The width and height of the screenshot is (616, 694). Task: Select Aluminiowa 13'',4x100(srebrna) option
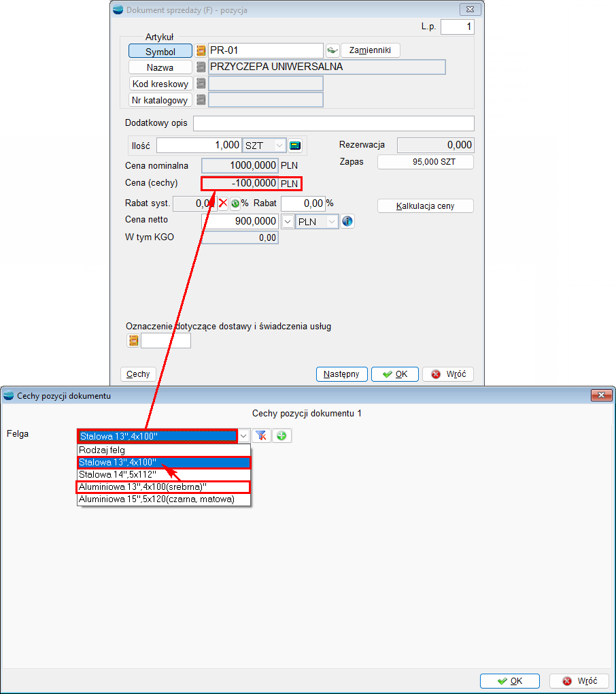point(163,487)
